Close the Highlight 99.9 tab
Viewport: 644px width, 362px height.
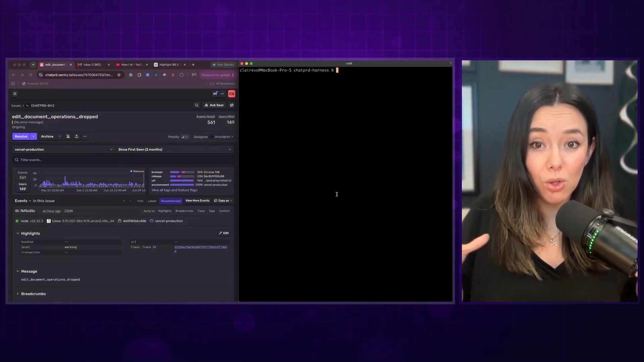coord(184,65)
